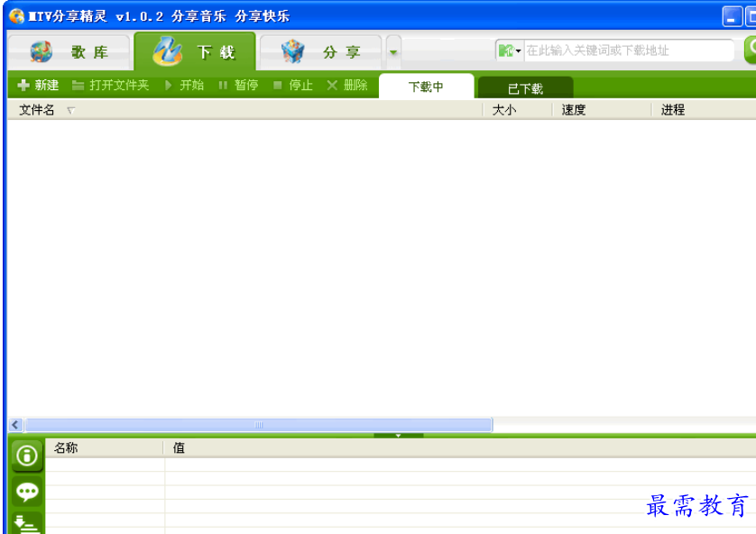
Task: Click 打开文件夹 to open folder
Action: pyautogui.click(x=110, y=86)
